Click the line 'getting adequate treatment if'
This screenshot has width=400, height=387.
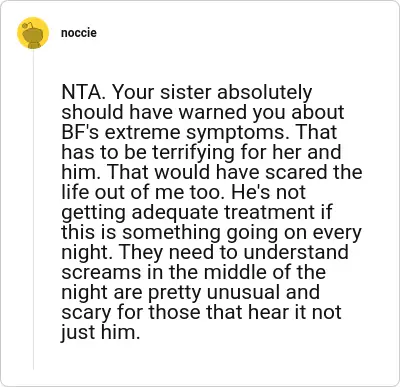197,212
